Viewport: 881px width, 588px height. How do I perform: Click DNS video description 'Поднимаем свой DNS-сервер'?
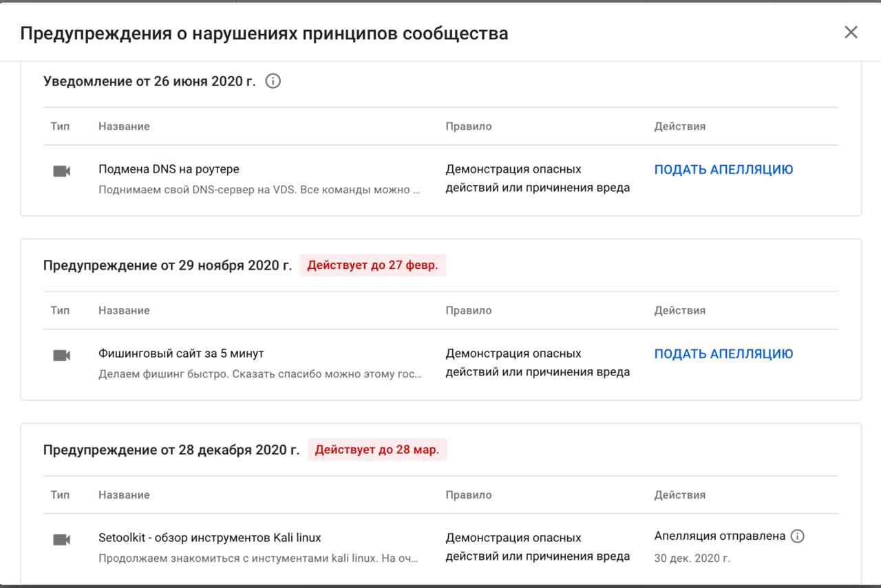259,190
